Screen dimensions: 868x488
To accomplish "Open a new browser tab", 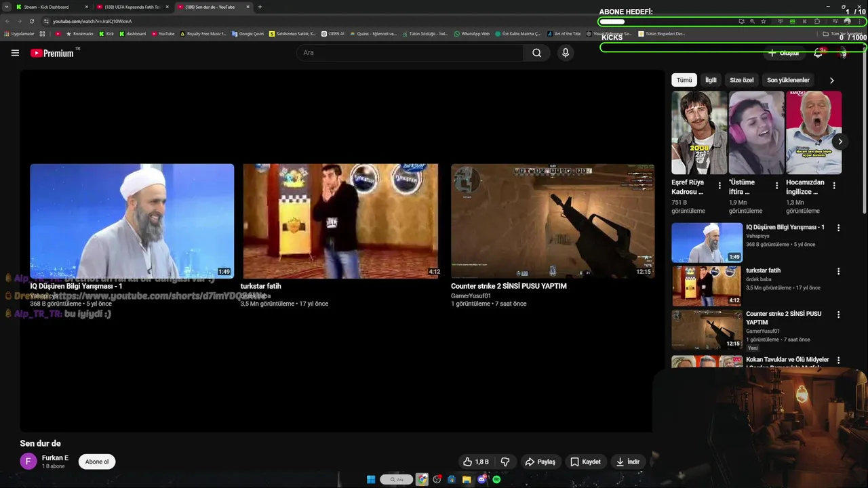I will pyautogui.click(x=260, y=7).
